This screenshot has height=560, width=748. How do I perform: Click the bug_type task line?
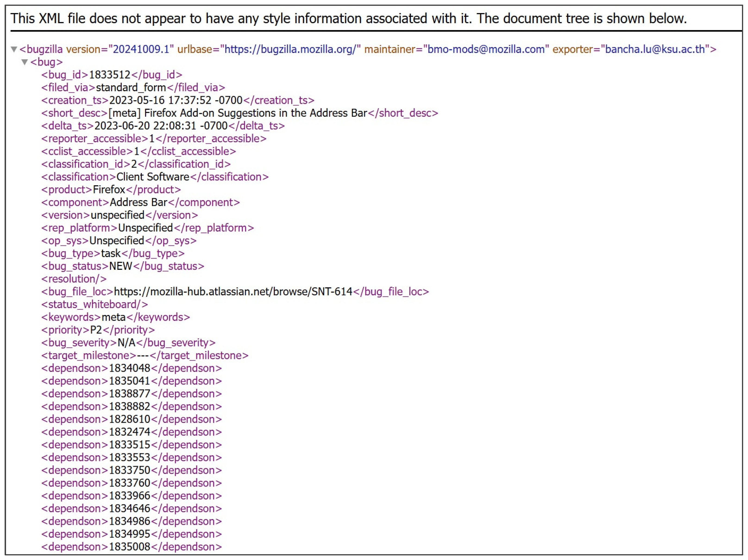[113, 253]
